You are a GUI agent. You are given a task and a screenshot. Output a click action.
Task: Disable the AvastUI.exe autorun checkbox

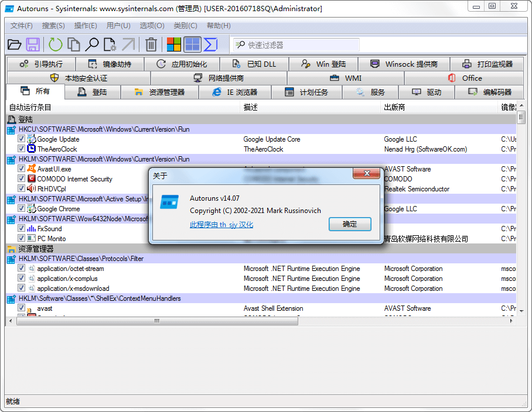coord(21,169)
